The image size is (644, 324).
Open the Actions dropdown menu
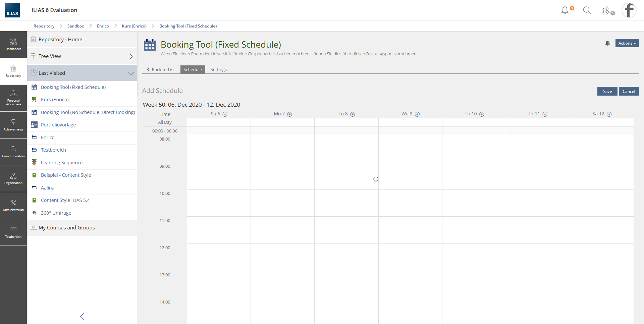pos(627,43)
